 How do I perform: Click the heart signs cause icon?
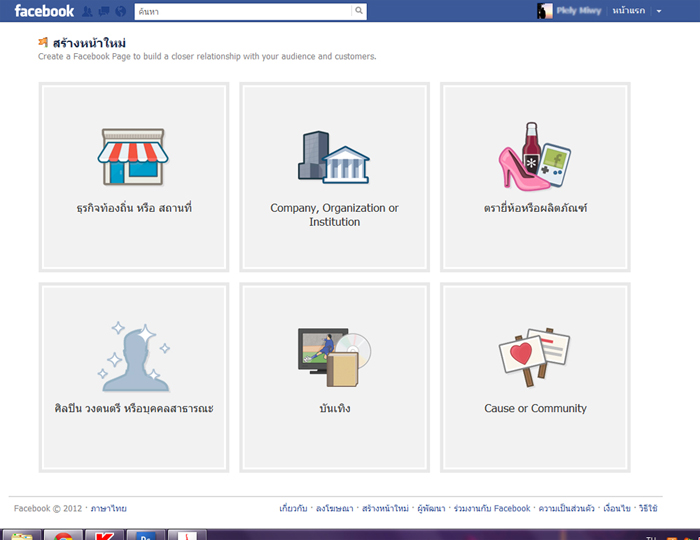[534, 357]
